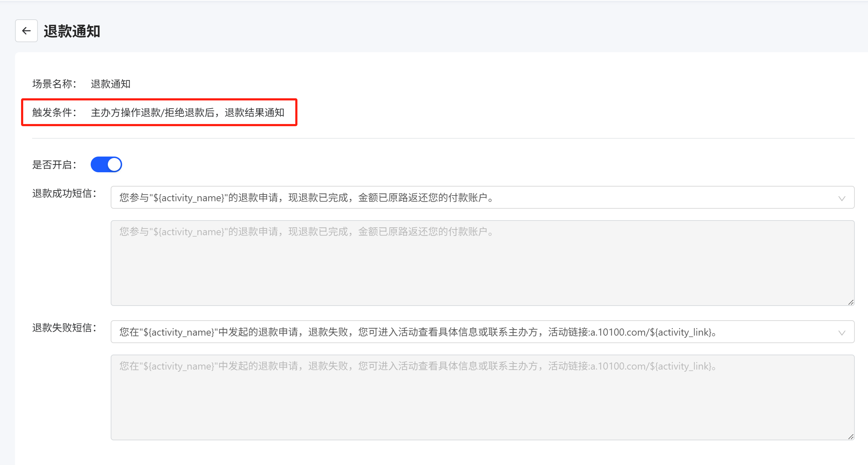Click inside the refund failure message textarea
This screenshot has height=465, width=868.
point(482,397)
